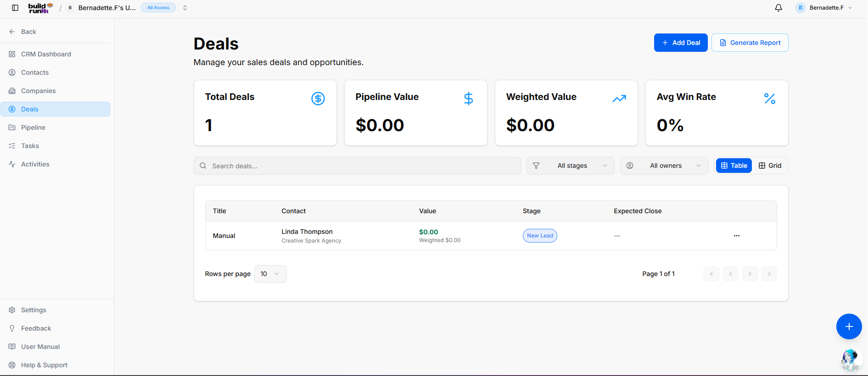Expand the workspace switcher arrows
The width and height of the screenshot is (868, 376).
coord(185,8)
